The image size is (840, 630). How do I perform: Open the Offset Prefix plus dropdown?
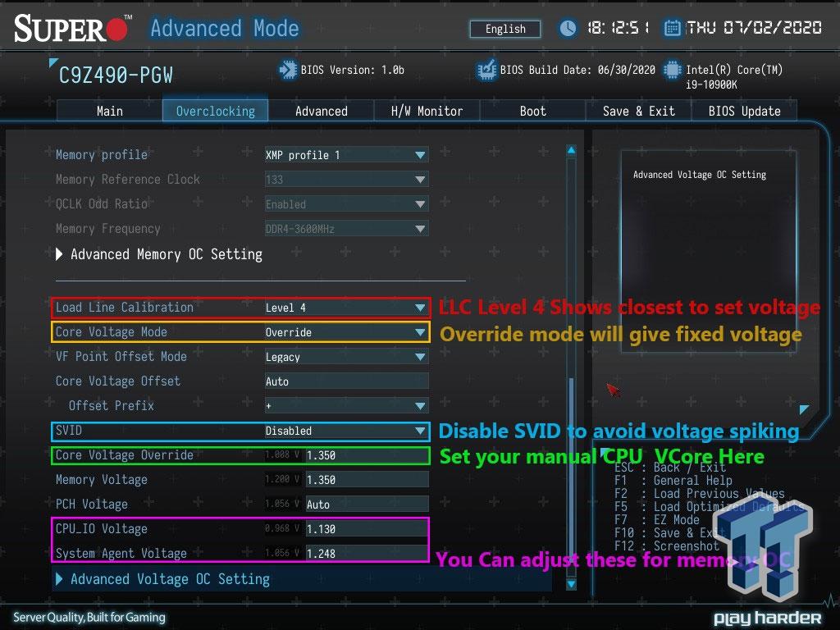point(347,406)
